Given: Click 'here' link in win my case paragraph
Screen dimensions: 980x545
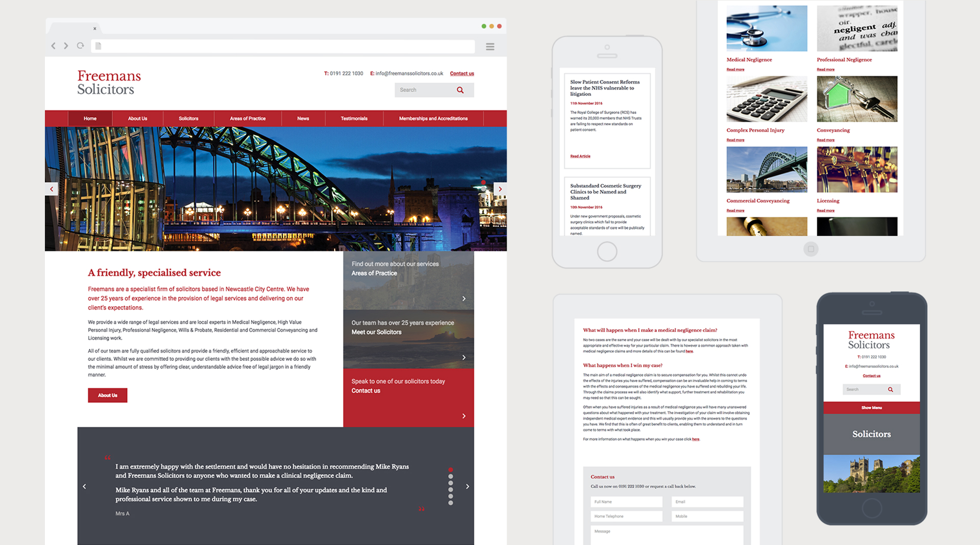Looking at the screenshot, I should pos(696,439).
